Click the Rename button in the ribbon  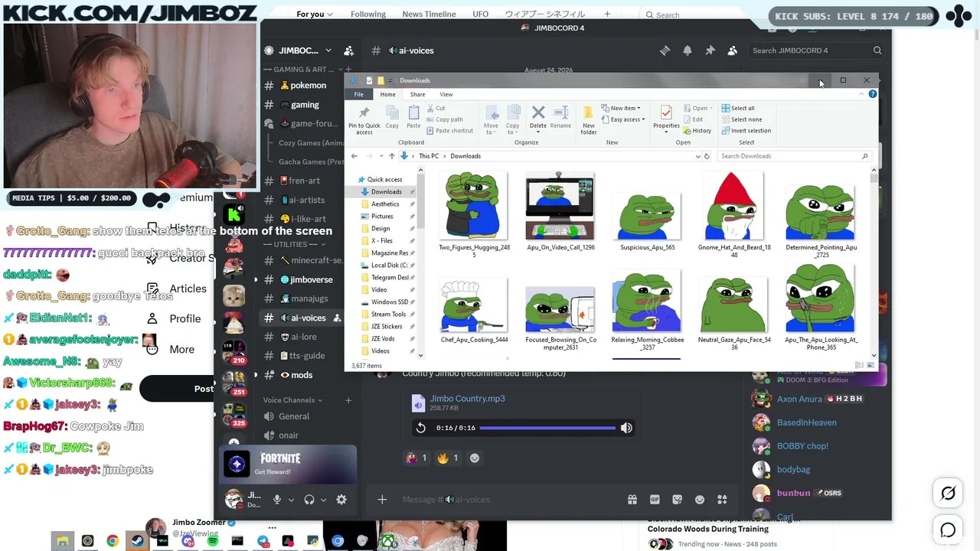tap(560, 116)
